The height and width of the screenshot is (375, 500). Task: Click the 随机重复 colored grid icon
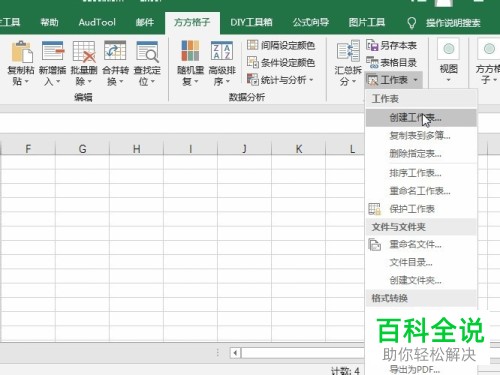click(x=190, y=51)
